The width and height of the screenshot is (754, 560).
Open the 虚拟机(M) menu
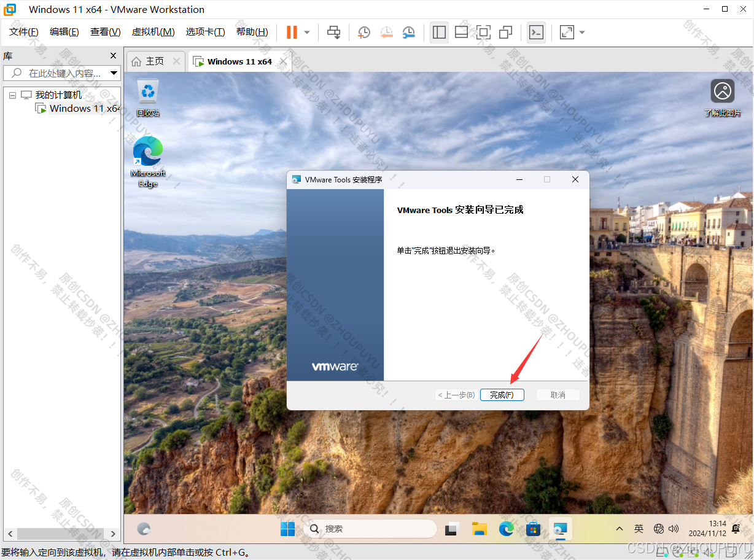tap(153, 32)
